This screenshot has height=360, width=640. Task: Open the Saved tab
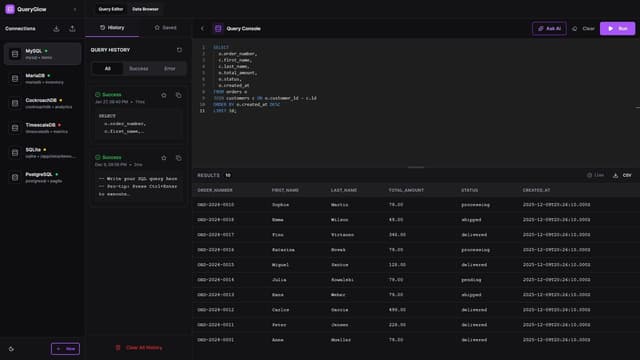click(165, 28)
